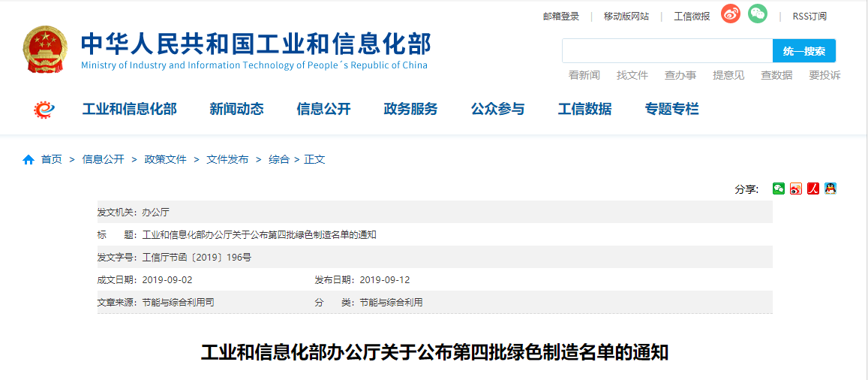Open 专题专栏 nav menu
868x380 pixels.
tap(672, 109)
